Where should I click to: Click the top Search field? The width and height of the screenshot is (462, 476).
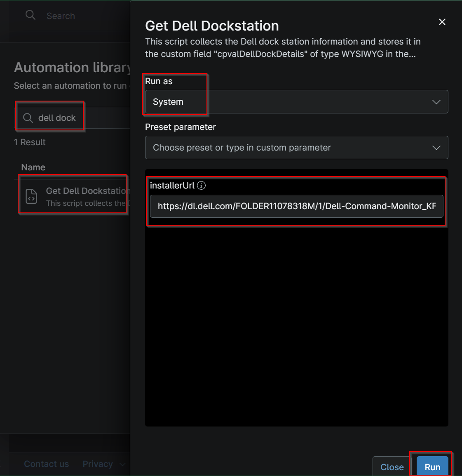click(61, 16)
